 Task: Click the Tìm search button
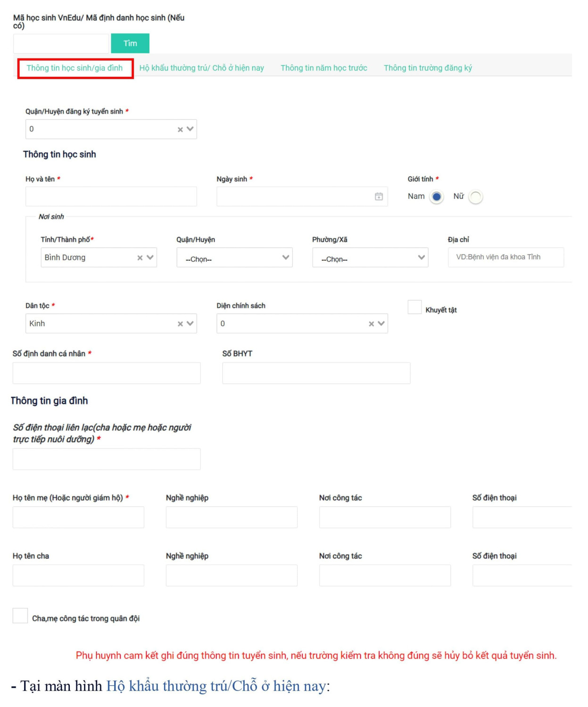pos(130,43)
